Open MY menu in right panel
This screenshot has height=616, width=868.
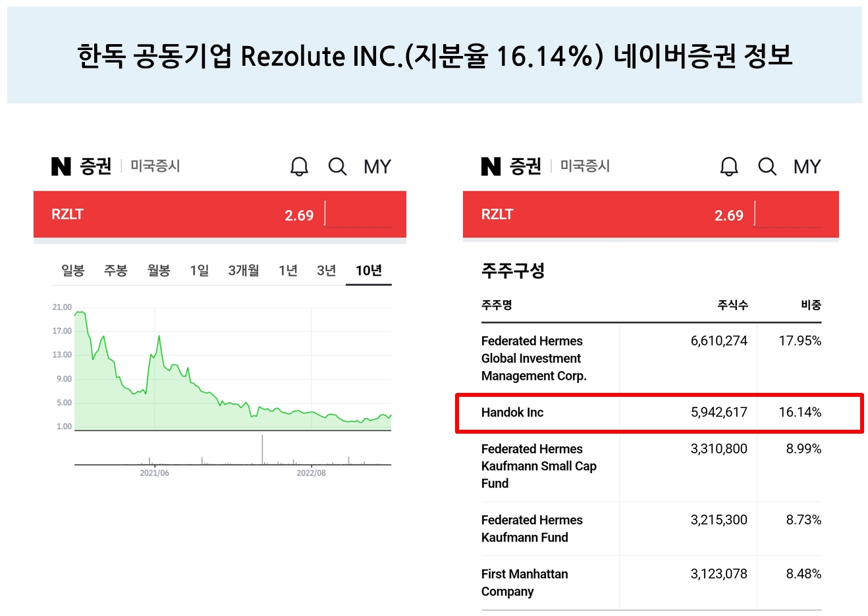[807, 167]
